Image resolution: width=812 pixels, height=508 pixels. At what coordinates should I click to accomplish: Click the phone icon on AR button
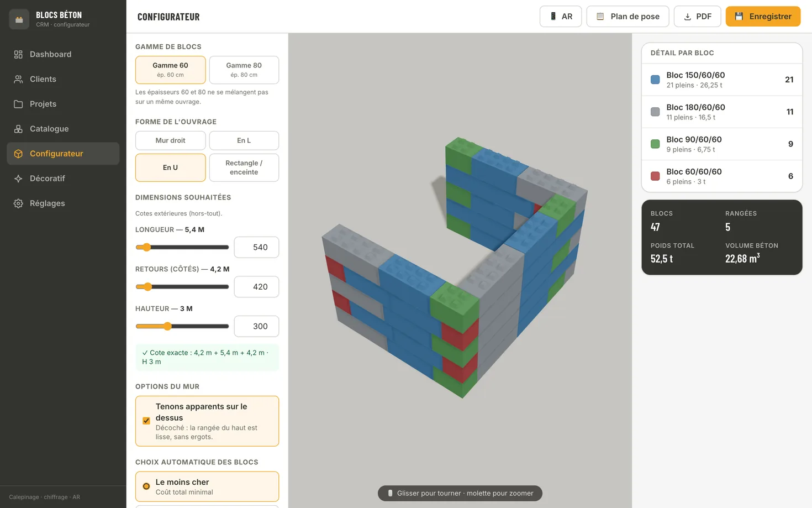click(x=553, y=17)
